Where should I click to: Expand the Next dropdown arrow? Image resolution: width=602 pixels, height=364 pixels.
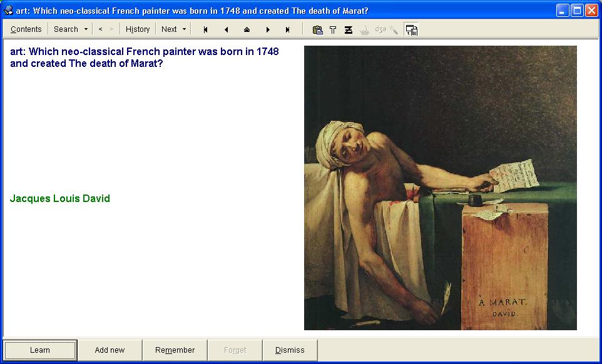[x=184, y=29]
